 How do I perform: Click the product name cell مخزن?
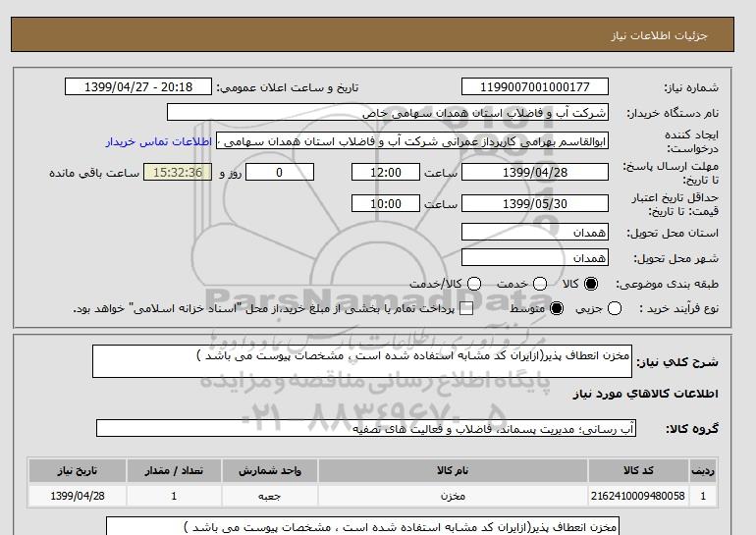tap(453, 496)
